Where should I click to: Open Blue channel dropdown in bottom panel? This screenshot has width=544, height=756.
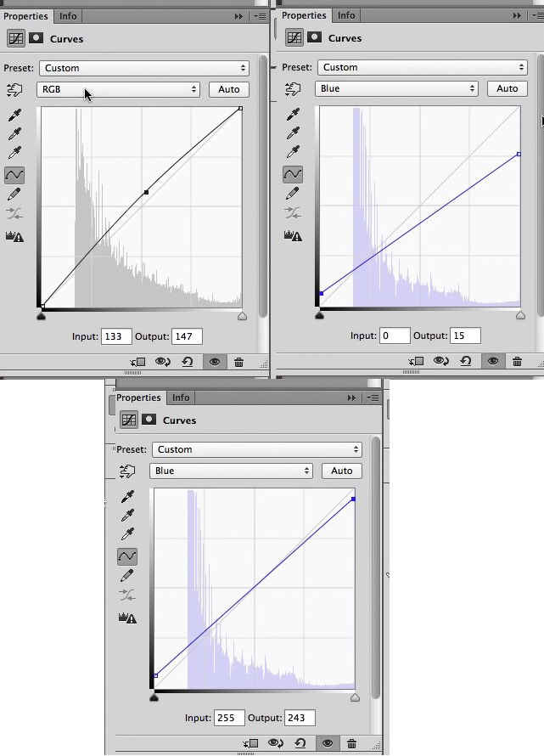(x=231, y=471)
